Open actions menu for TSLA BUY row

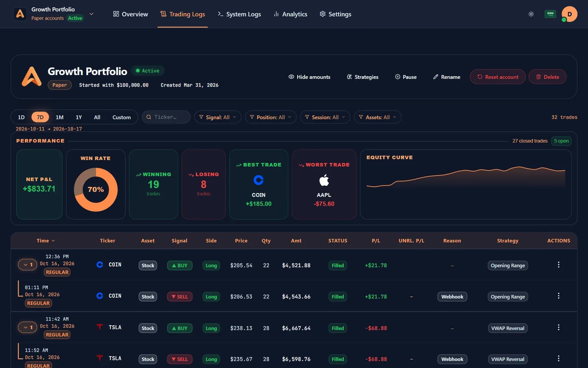(x=559, y=328)
